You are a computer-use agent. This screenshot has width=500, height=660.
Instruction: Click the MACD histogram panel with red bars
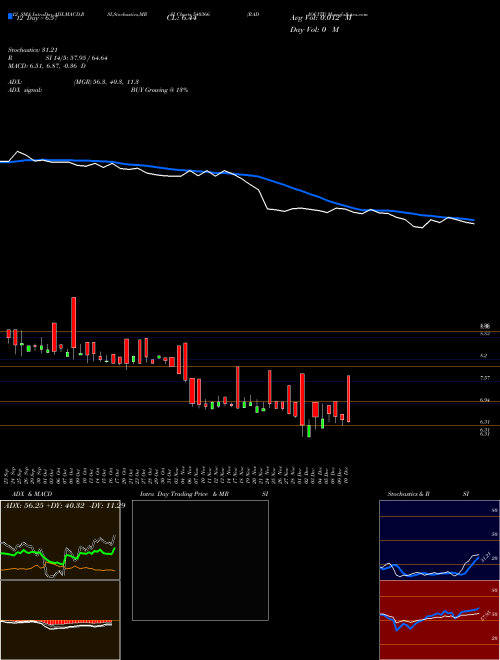tap(60, 620)
